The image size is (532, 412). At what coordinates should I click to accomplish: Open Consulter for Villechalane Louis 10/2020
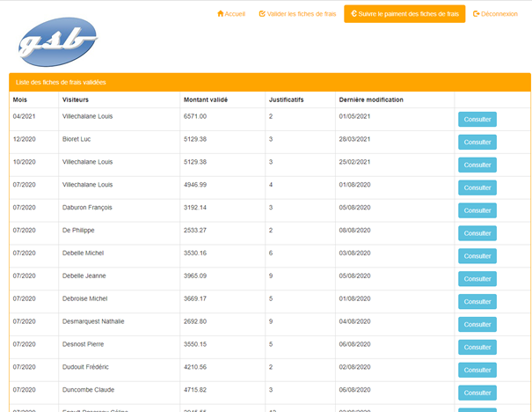point(477,165)
